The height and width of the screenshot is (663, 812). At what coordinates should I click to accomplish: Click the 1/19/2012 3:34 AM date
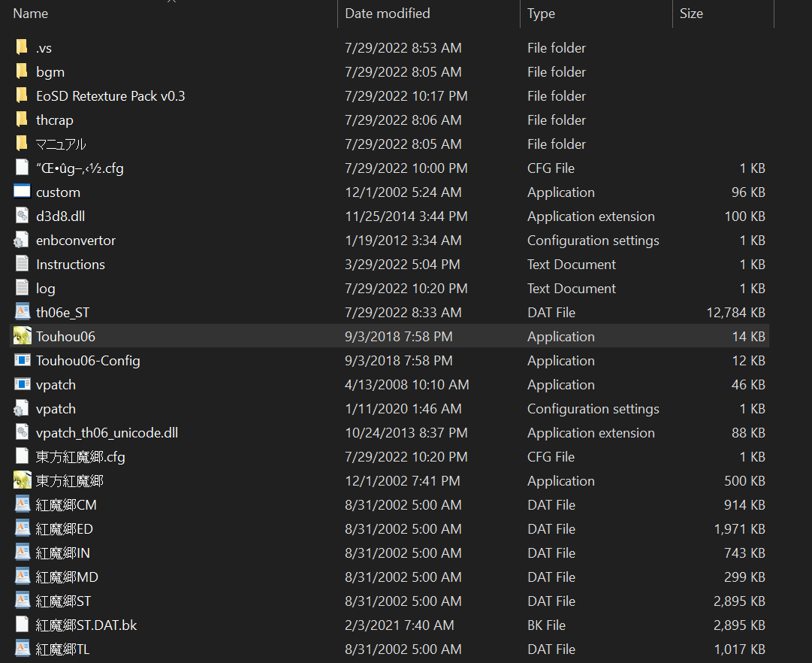pyautogui.click(x=403, y=241)
